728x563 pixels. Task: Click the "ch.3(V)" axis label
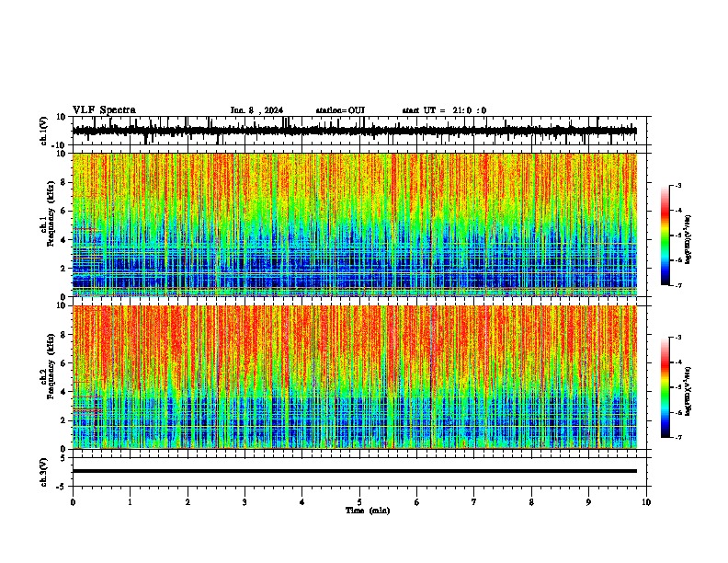44,472
